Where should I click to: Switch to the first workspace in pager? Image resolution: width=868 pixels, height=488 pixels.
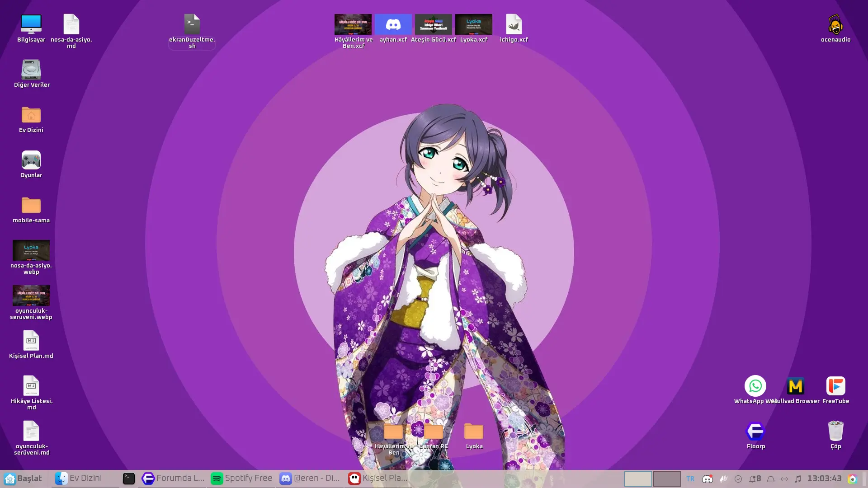tap(638, 479)
